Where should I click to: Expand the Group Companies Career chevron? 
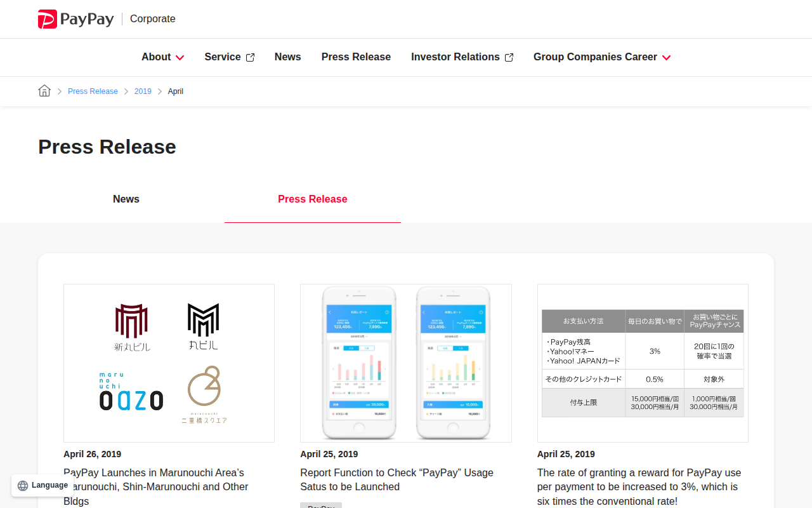coord(666,58)
